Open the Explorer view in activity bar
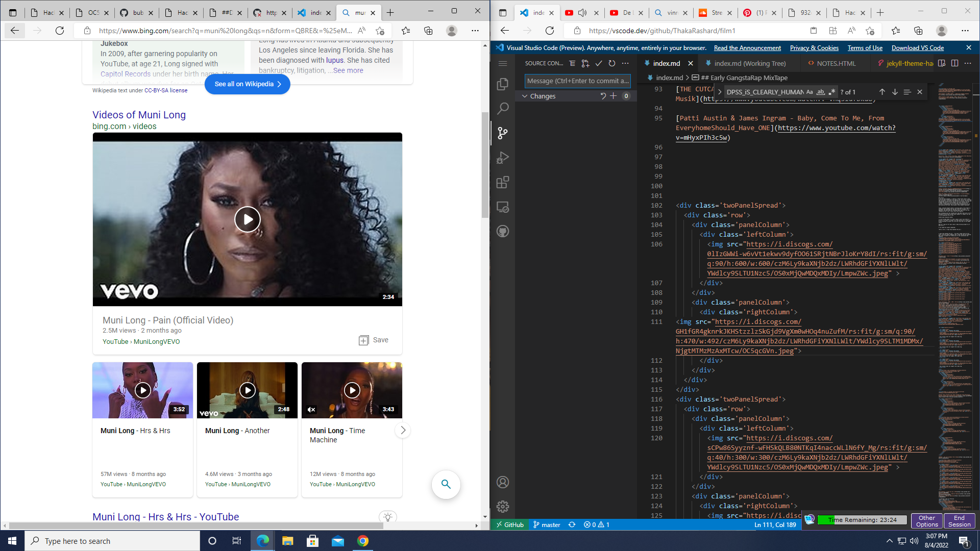 503,84
